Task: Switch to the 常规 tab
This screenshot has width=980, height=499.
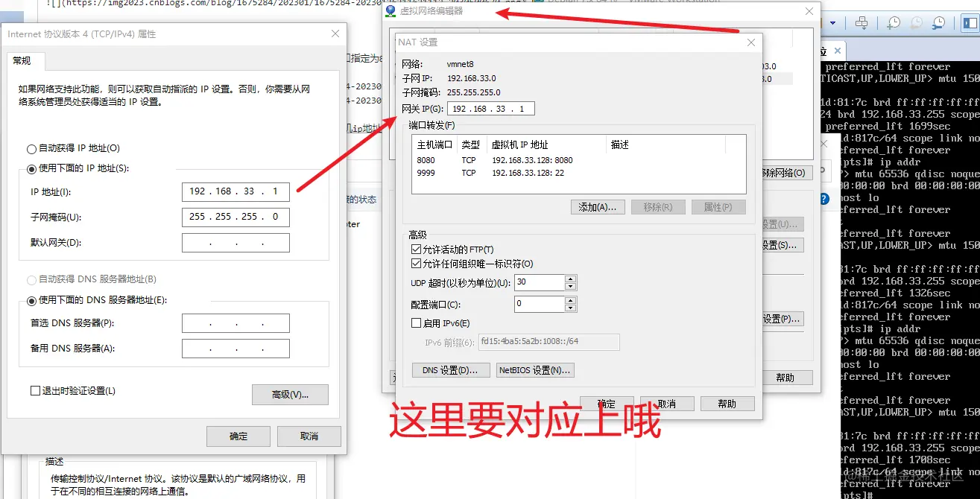Action: click(26, 60)
